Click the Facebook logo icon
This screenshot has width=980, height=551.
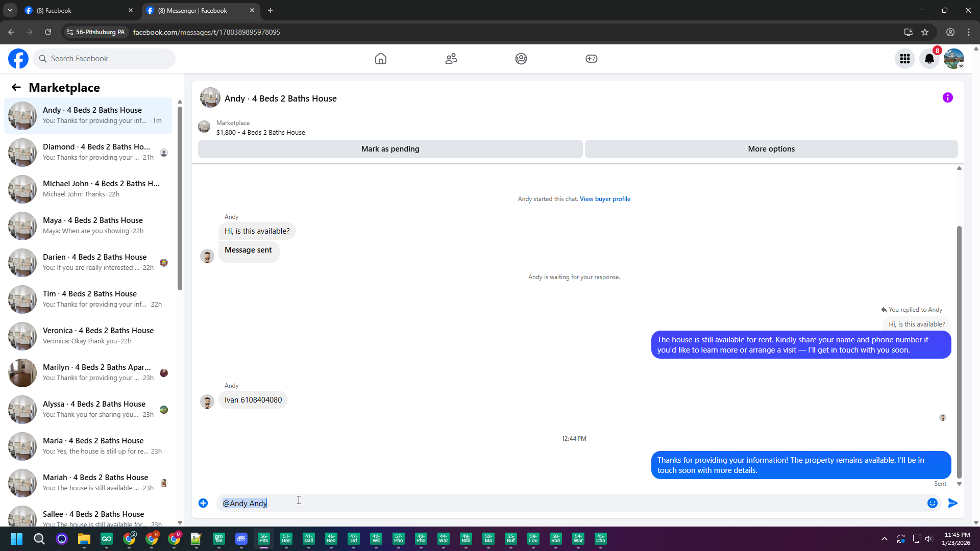pyautogui.click(x=18, y=59)
